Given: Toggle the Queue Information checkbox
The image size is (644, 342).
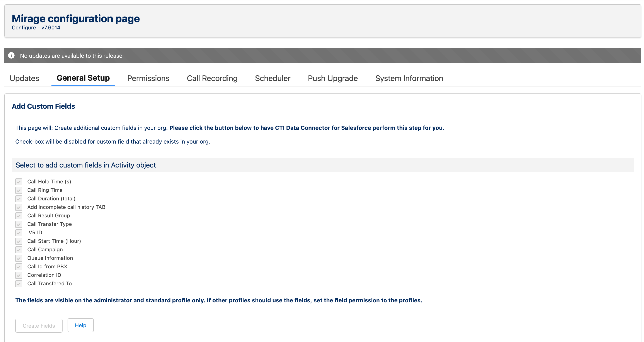Looking at the screenshot, I should [19, 258].
